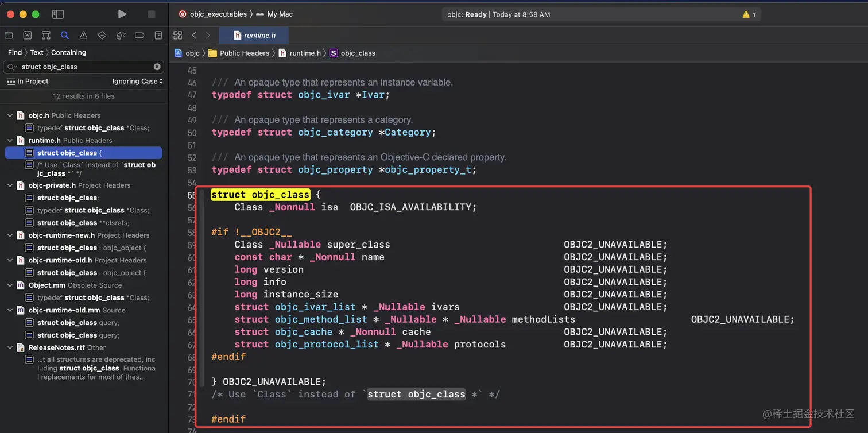Open the Symbol navigator icon

[x=46, y=36]
